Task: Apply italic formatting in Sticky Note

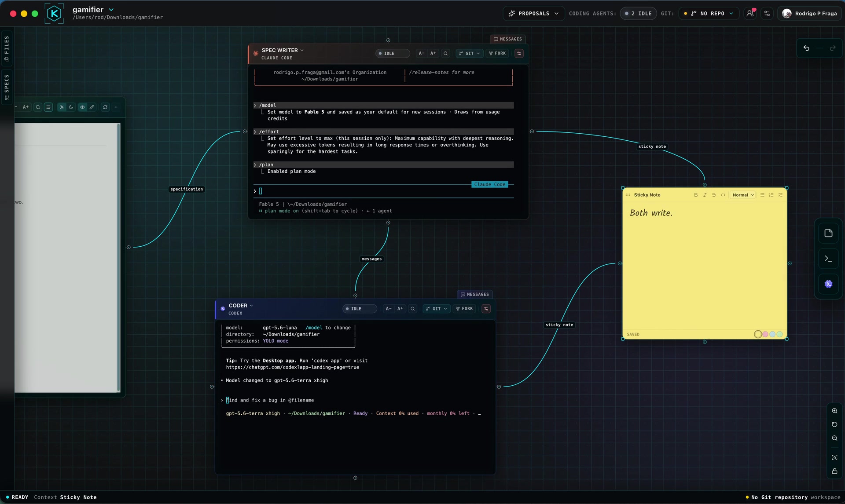Action: point(705,195)
